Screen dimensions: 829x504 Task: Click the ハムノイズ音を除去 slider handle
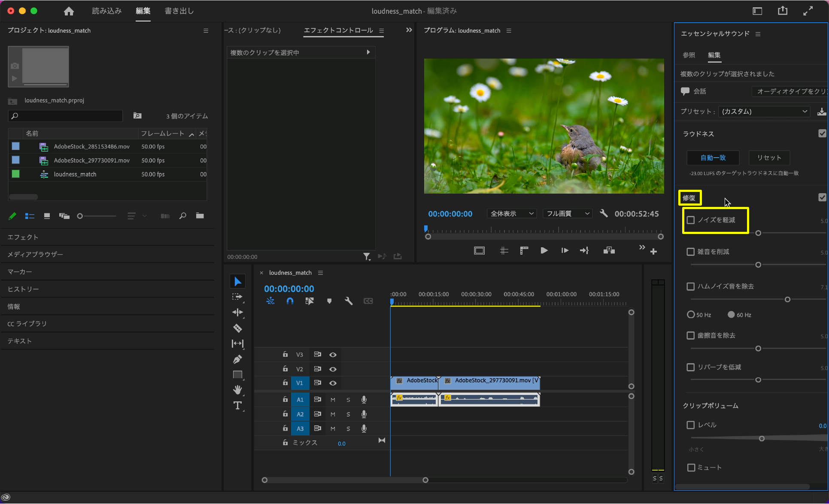pyautogui.click(x=787, y=300)
